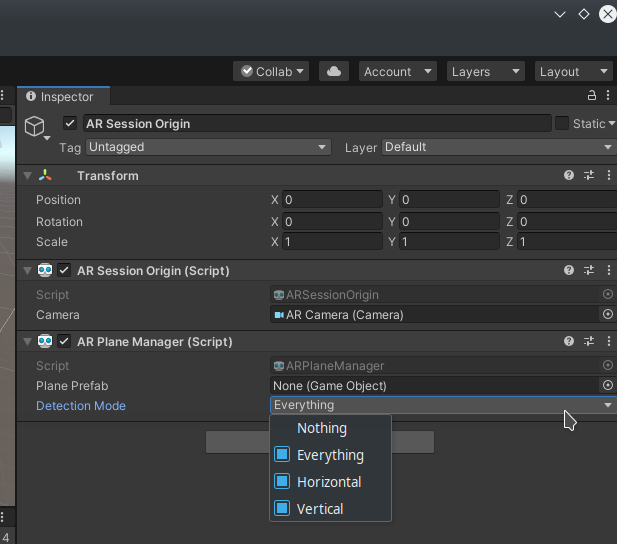The height and width of the screenshot is (544, 617).
Task: Click Scale X field
Action: tap(332, 241)
